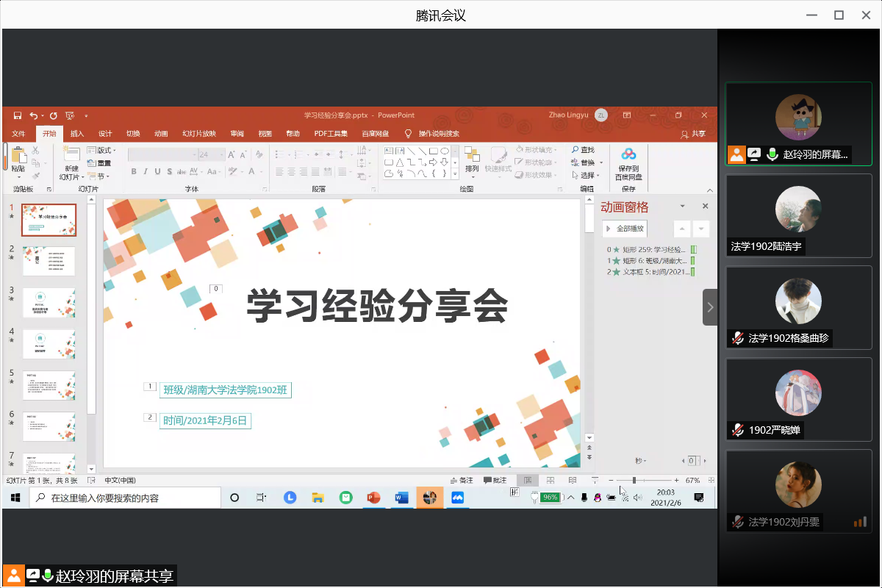Toggle the Comments pane in status bar
Viewport: 882px width, 588px height.
[x=495, y=480]
